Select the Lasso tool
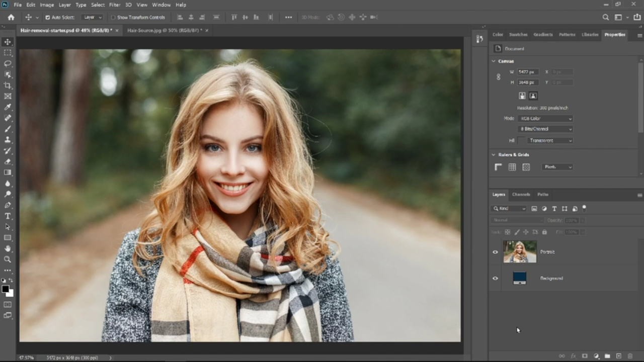Viewport: 644px width, 362px height. click(8, 63)
